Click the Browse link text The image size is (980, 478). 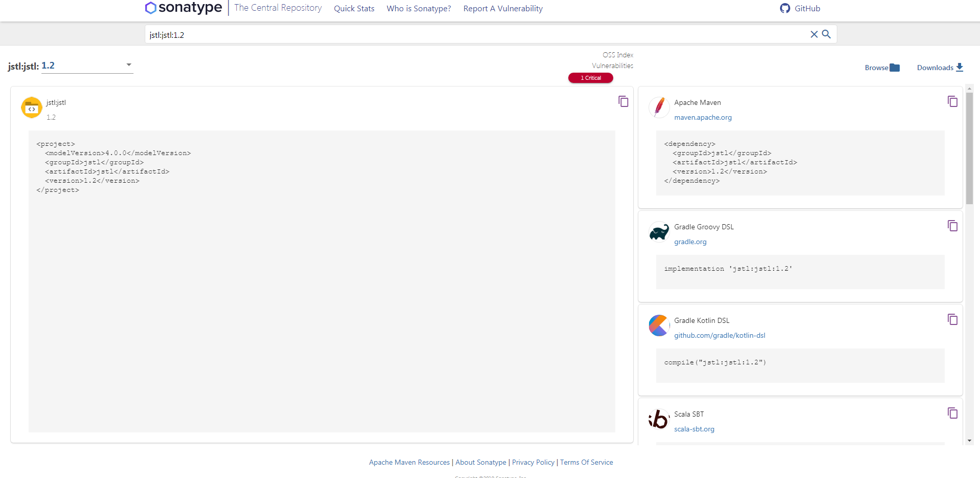coord(876,68)
